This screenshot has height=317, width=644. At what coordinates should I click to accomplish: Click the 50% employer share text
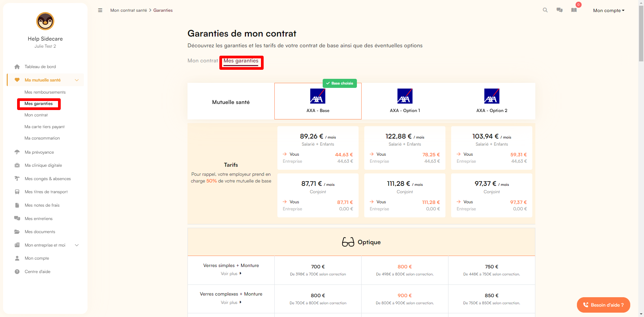(x=211, y=181)
